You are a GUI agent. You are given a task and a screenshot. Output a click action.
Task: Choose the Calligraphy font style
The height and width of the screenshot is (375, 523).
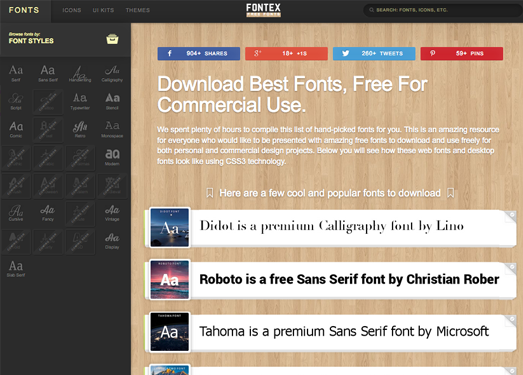112,73
